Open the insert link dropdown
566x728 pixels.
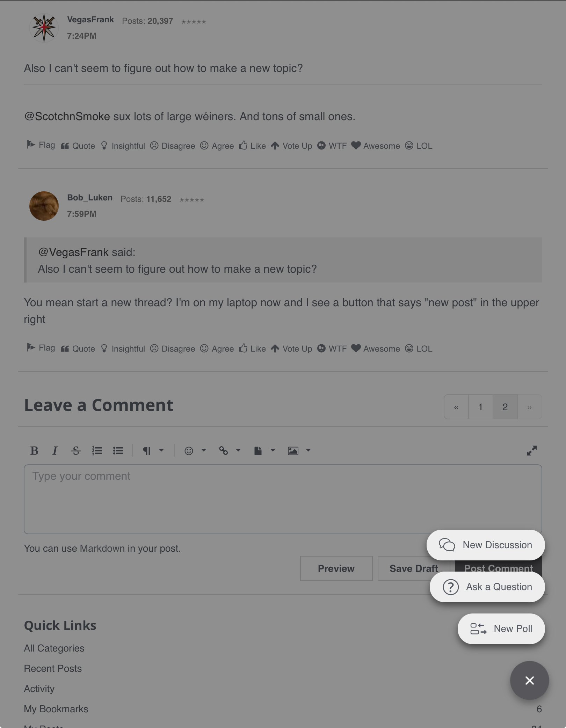click(x=230, y=451)
